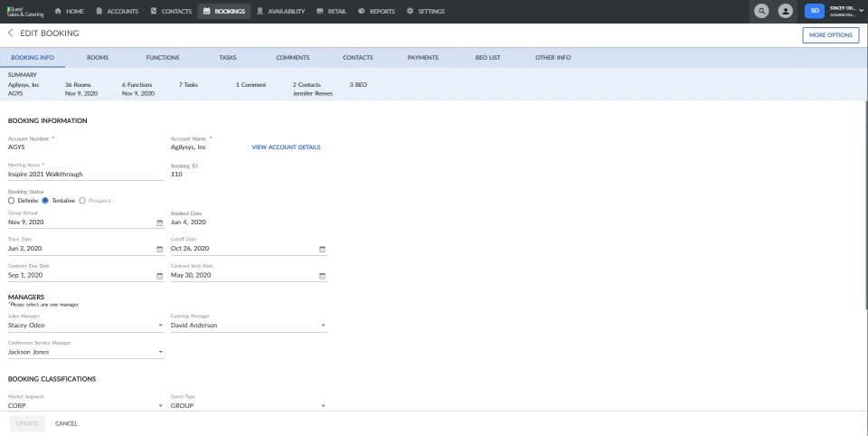Expand the Guest Type dropdown
This screenshot has height=436, width=868.
coord(324,405)
